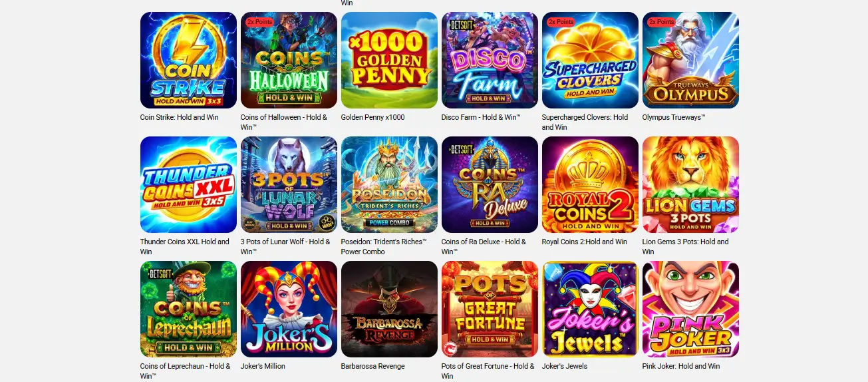
Task: Open Disco Farm game image
Action: pos(490,60)
